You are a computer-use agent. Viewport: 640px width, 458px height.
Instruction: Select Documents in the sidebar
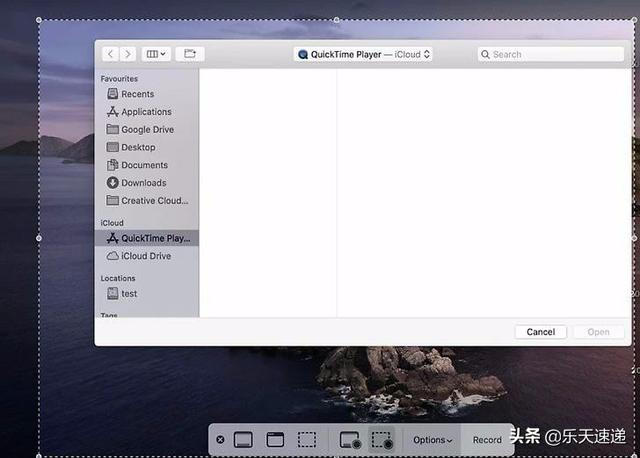[147, 165]
